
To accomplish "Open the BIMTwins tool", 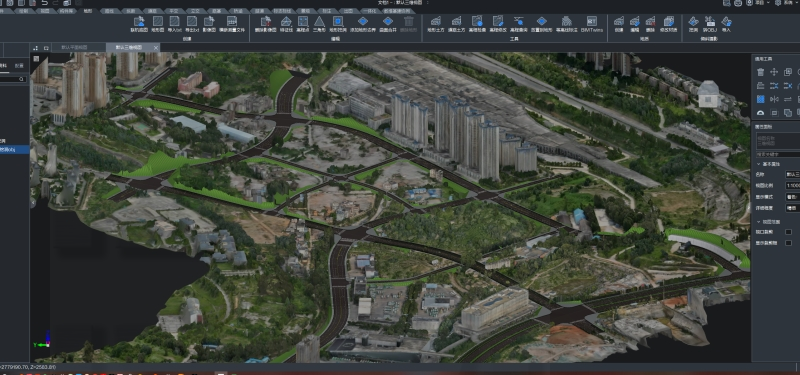I will click(x=592, y=24).
